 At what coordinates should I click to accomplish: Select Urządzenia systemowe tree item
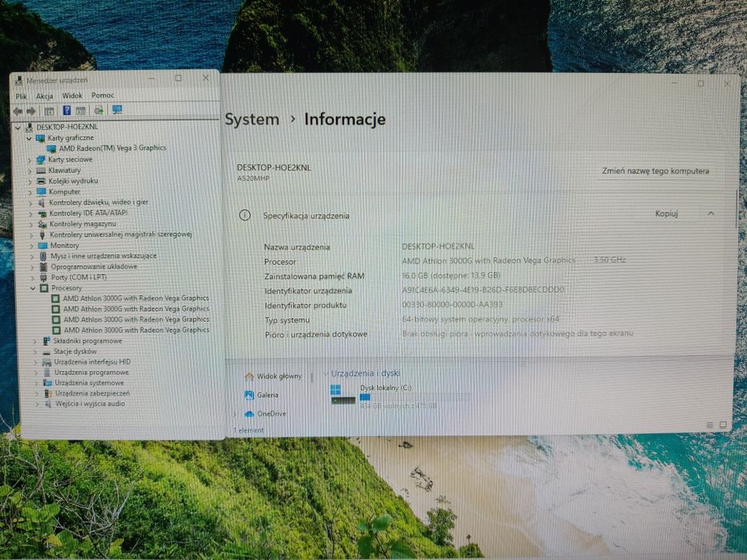click(89, 383)
